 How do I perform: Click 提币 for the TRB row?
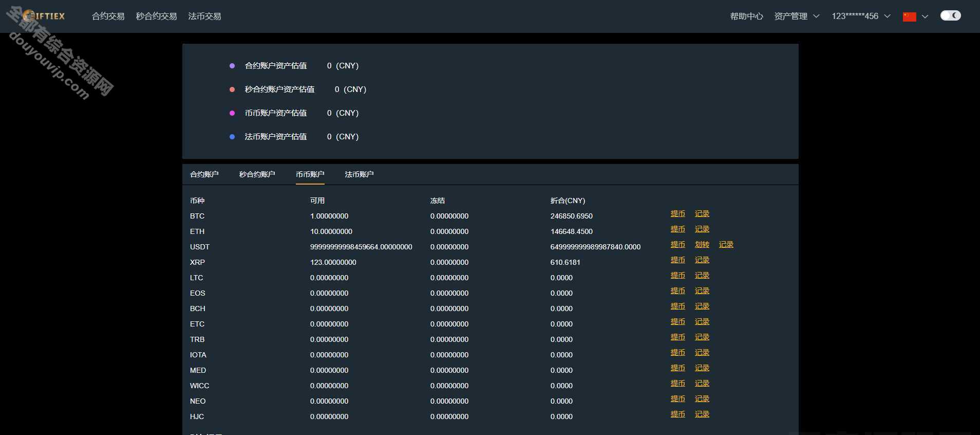pyautogui.click(x=677, y=337)
